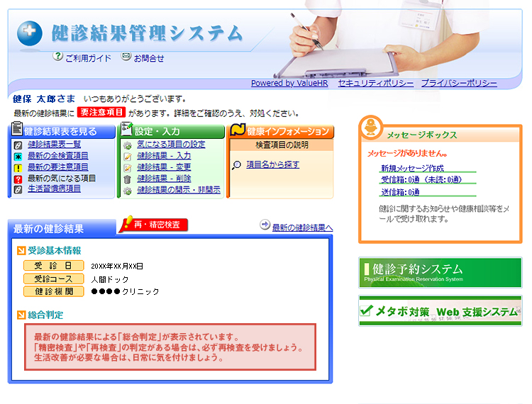Click checklist icon on 設定・入力 header

126,128
